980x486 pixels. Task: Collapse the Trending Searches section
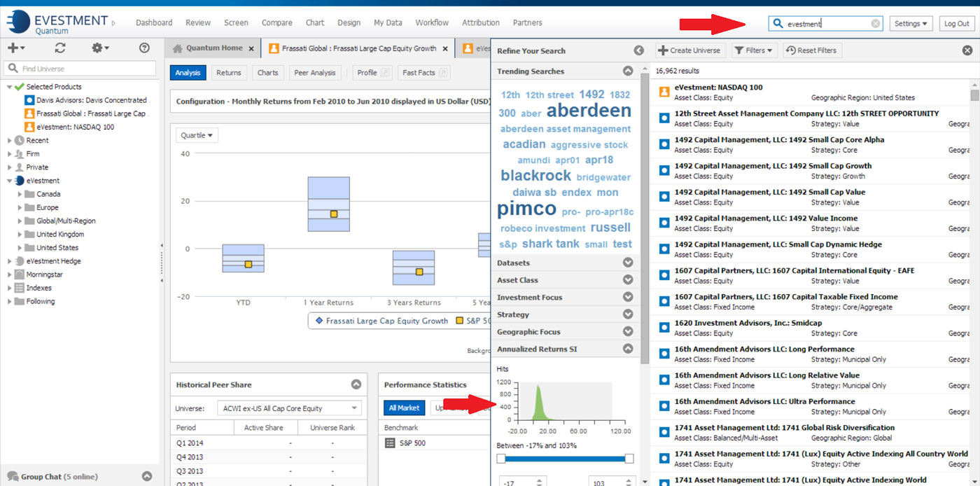coord(628,71)
